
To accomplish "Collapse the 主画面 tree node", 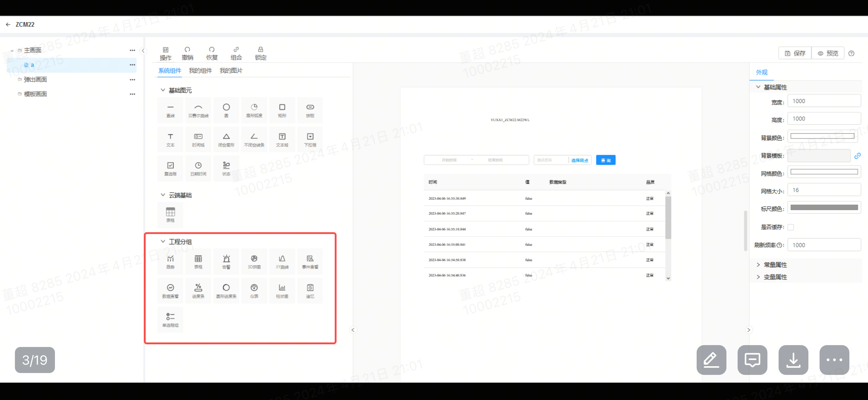I will pyautogui.click(x=12, y=51).
